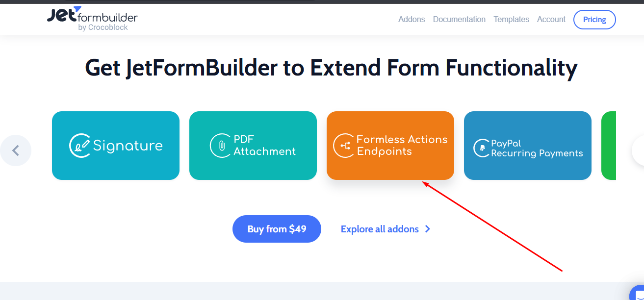The height and width of the screenshot is (300, 644).
Task: Follow the Explore all addons link
Action: point(380,229)
